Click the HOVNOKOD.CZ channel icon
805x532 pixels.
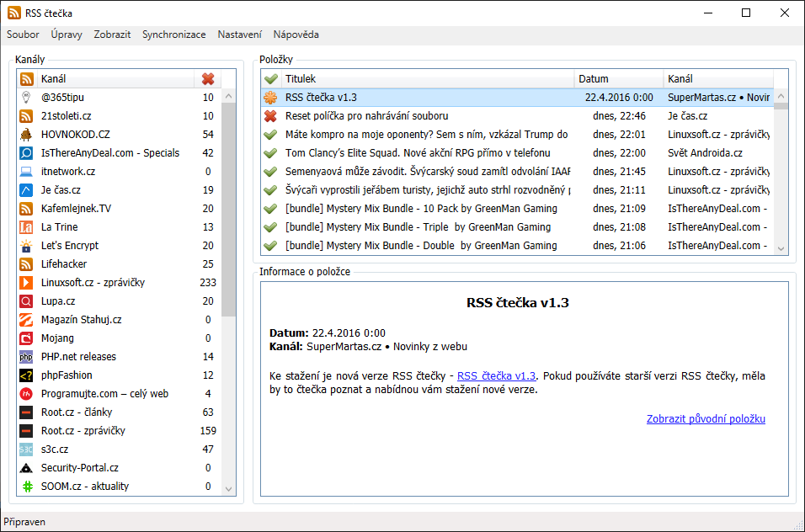click(26, 135)
